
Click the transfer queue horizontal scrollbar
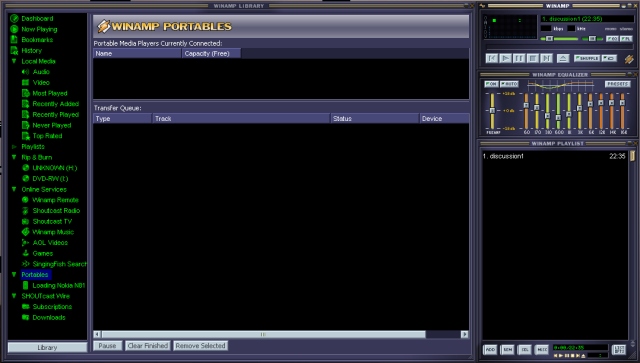point(263,334)
